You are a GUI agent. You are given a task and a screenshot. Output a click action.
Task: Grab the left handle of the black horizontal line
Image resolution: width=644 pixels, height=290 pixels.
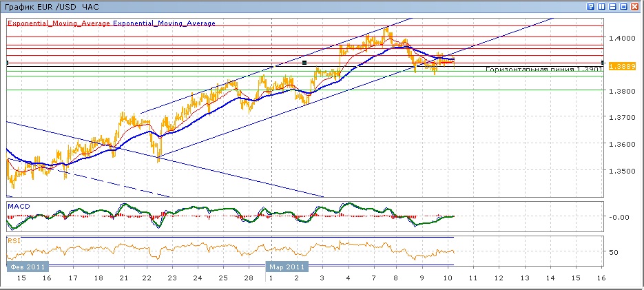pyautogui.click(x=7, y=63)
